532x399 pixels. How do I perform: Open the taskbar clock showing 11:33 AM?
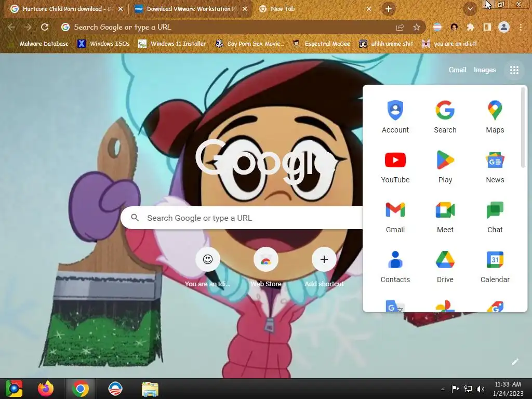pos(508,389)
